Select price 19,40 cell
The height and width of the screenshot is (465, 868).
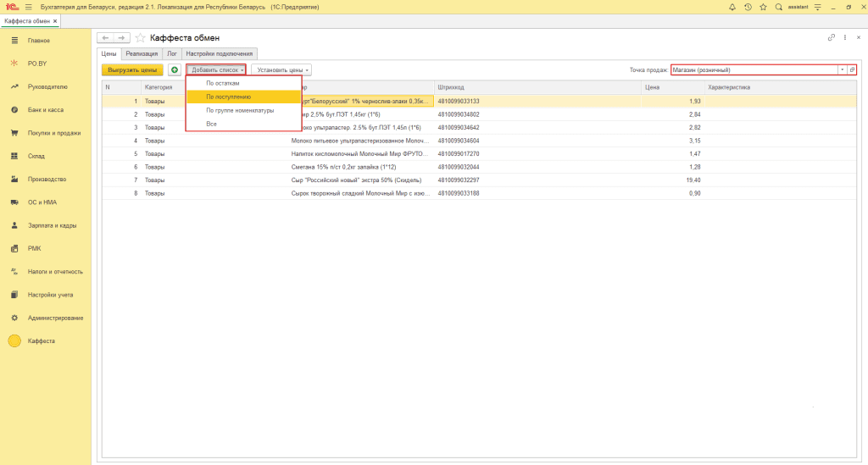click(x=672, y=180)
